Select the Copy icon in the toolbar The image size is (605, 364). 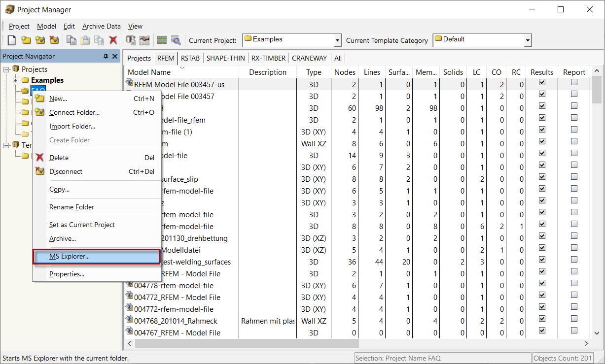(71, 40)
